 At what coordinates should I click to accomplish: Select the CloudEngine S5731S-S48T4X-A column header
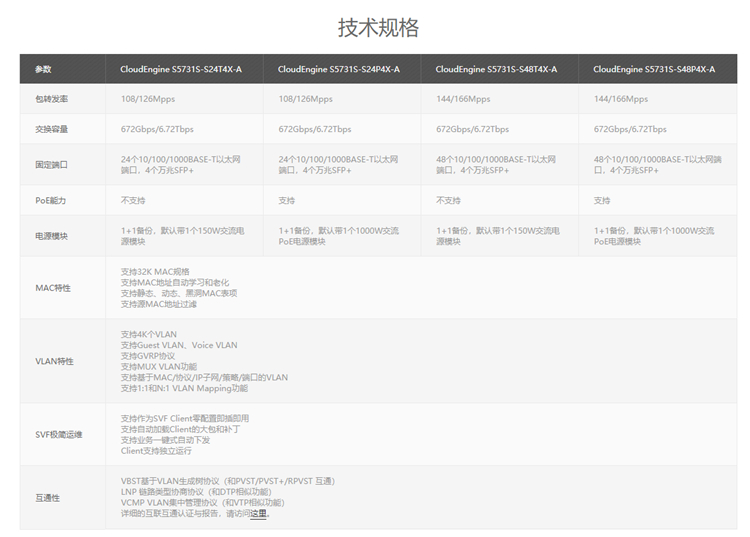496,69
